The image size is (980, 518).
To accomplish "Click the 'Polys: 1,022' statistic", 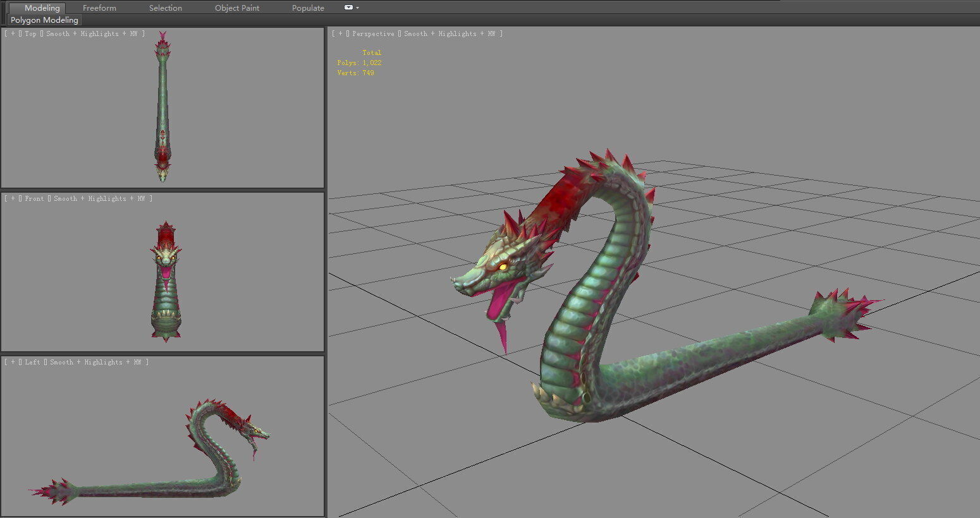I will click(x=359, y=63).
